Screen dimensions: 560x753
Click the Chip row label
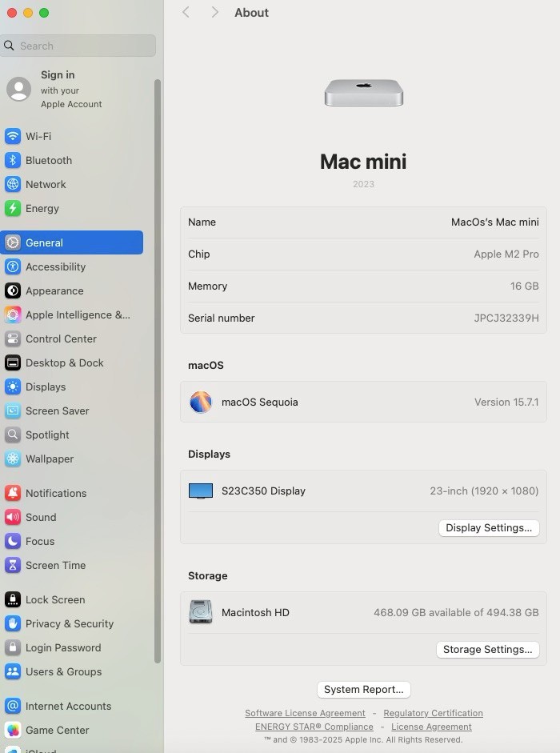pos(199,254)
